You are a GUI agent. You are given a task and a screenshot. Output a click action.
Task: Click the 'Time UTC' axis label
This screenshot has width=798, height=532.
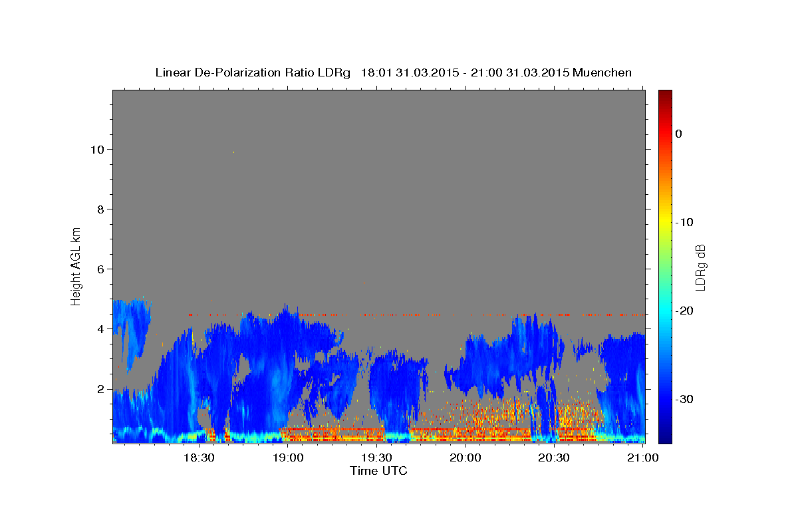click(378, 471)
